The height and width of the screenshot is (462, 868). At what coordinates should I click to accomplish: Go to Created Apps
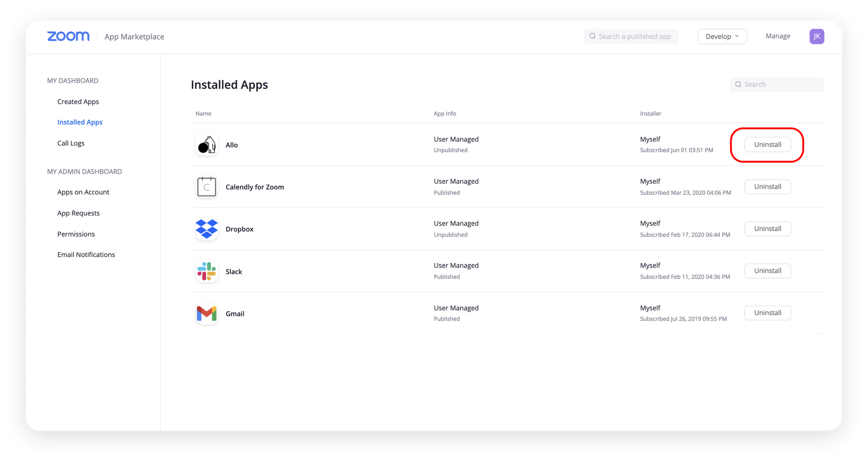pos(78,102)
